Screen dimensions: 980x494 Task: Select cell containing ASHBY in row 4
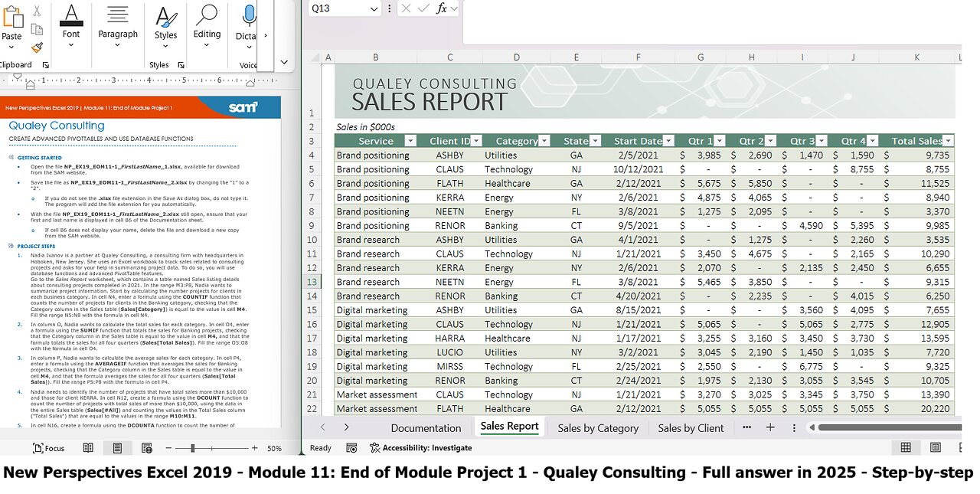pyautogui.click(x=449, y=155)
